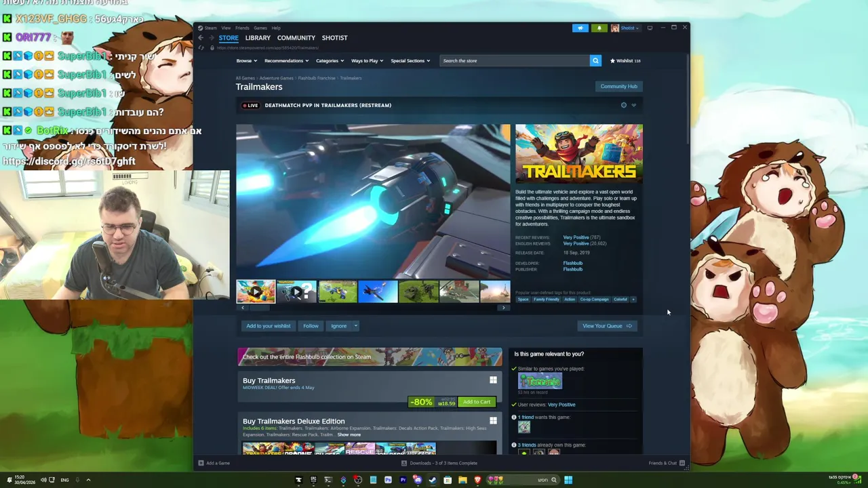Expand the Ways to Play menu

[x=367, y=60]
